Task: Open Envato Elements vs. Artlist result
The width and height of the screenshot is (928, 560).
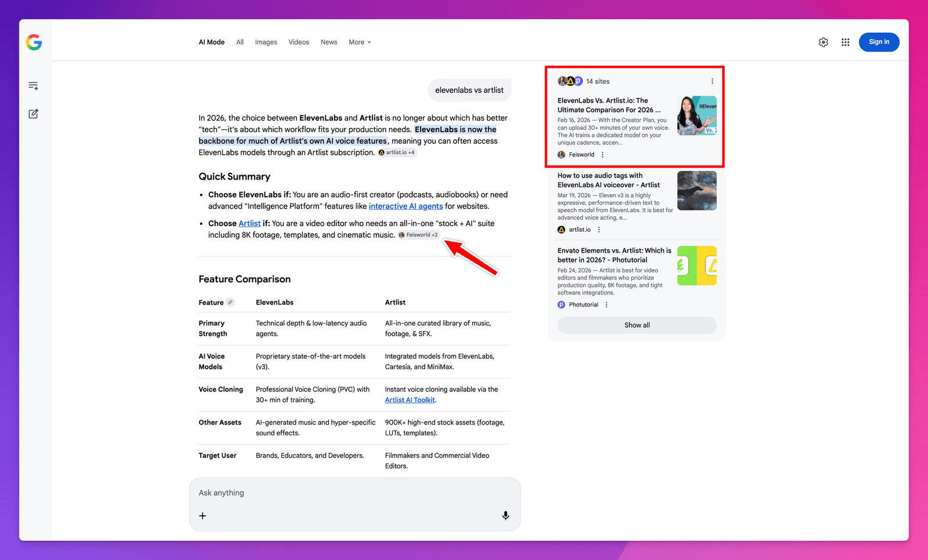Action: (x=614, y=255)
